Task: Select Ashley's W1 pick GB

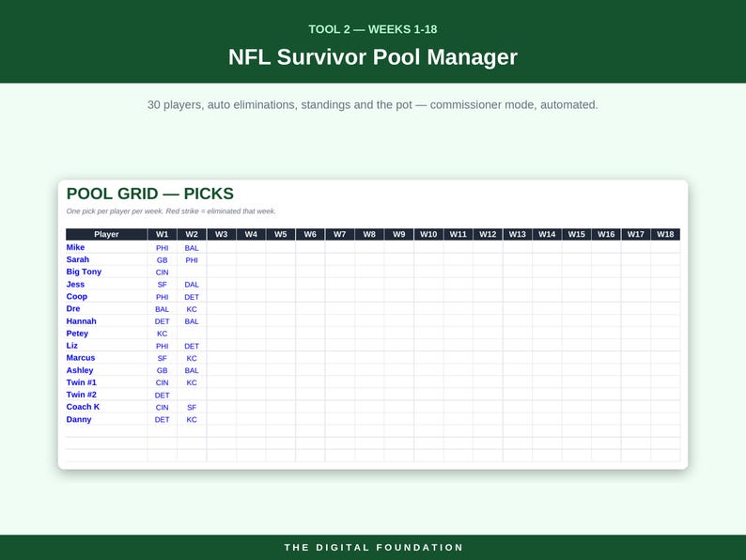Action: [x=163, y=370]
